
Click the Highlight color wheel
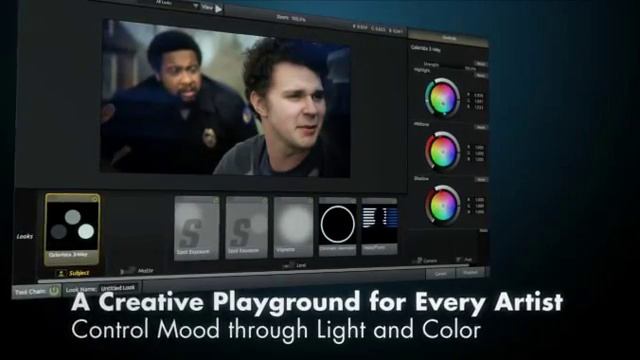[442, 98]
